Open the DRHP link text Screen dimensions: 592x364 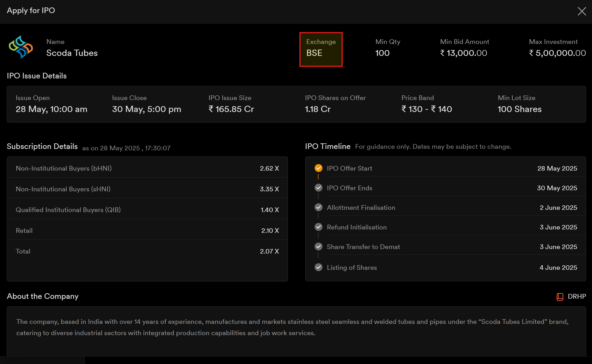(577, 296)
